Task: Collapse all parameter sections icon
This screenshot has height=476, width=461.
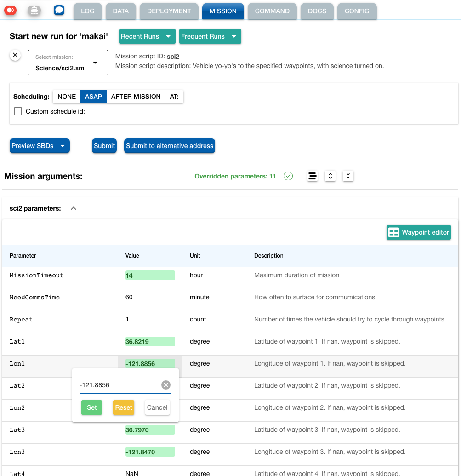Action: 348,176
